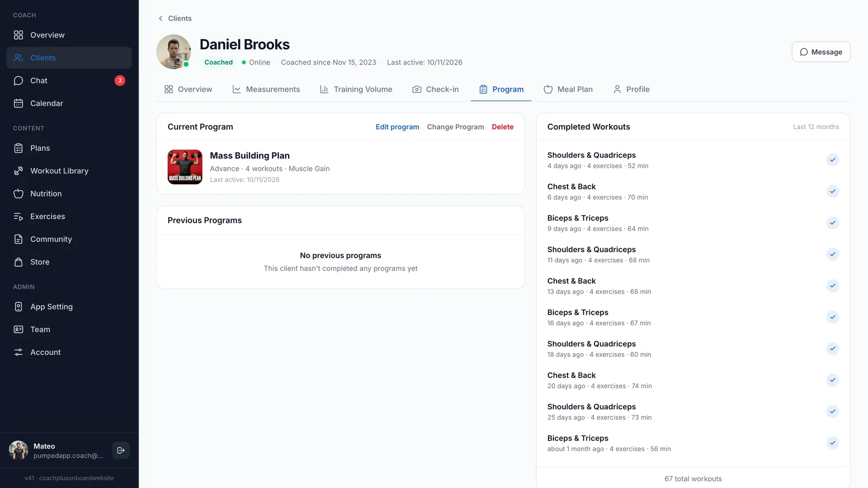Switch to the Profile tab
The width and height of the screenshot is (868, 488).
(631, 89)
